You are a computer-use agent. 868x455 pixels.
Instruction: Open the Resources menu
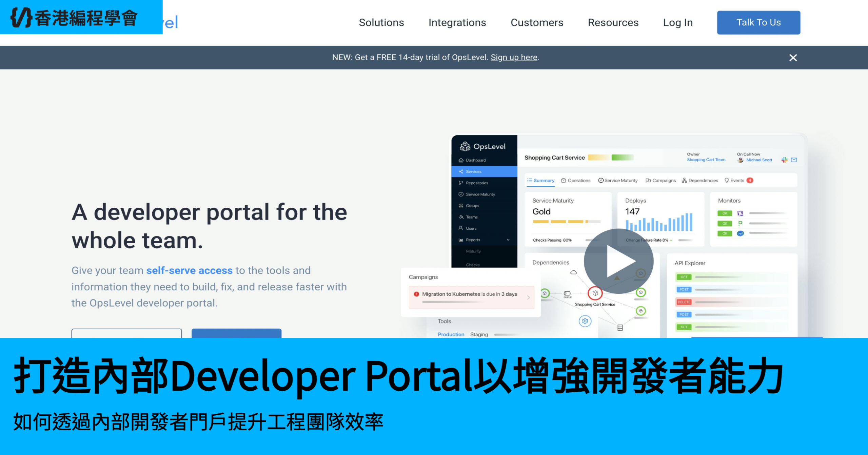613,22
